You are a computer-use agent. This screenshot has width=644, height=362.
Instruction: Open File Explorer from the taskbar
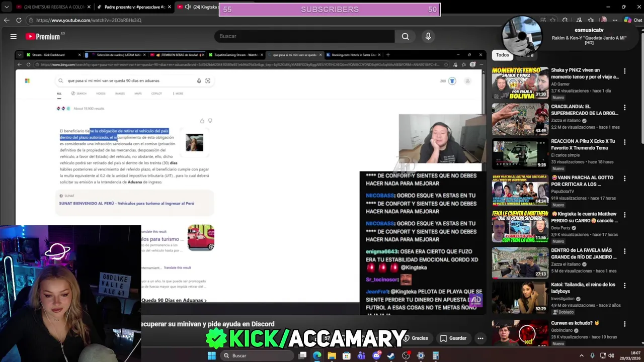point(332,355)
